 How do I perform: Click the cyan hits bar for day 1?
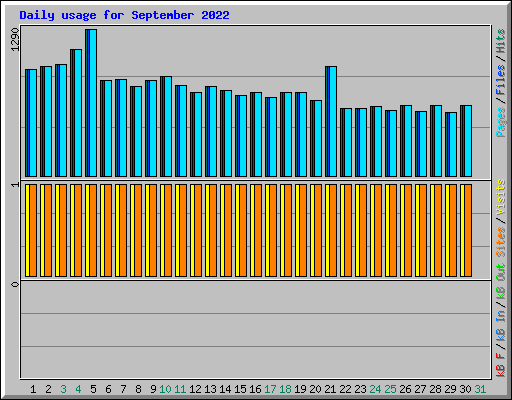pyautogui.click(x=33, y=123)
